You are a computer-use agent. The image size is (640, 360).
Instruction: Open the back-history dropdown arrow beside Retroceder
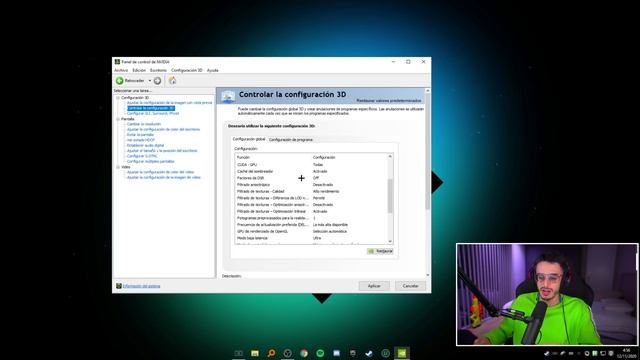pos(150,81)
